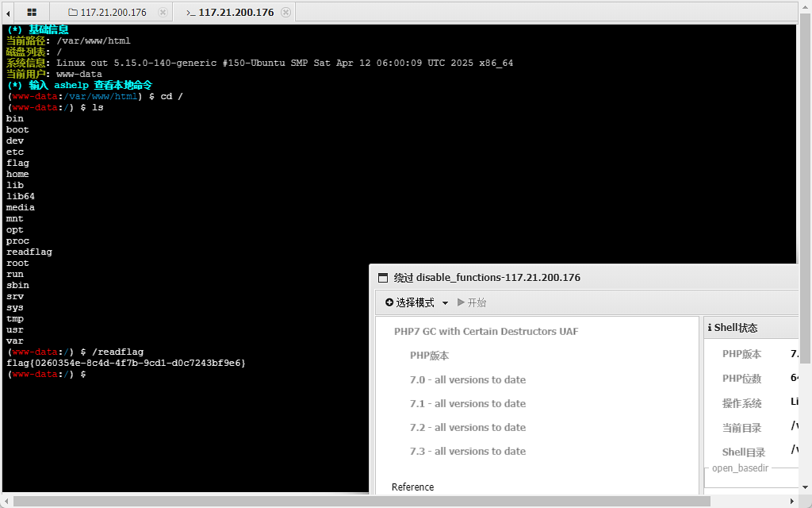Click the system info Linux line
Screen dimensions: 812x508
(x=259, y=63)
